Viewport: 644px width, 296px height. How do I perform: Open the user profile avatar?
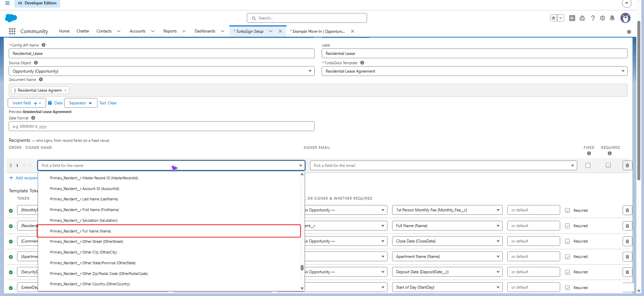coord(625,18)
